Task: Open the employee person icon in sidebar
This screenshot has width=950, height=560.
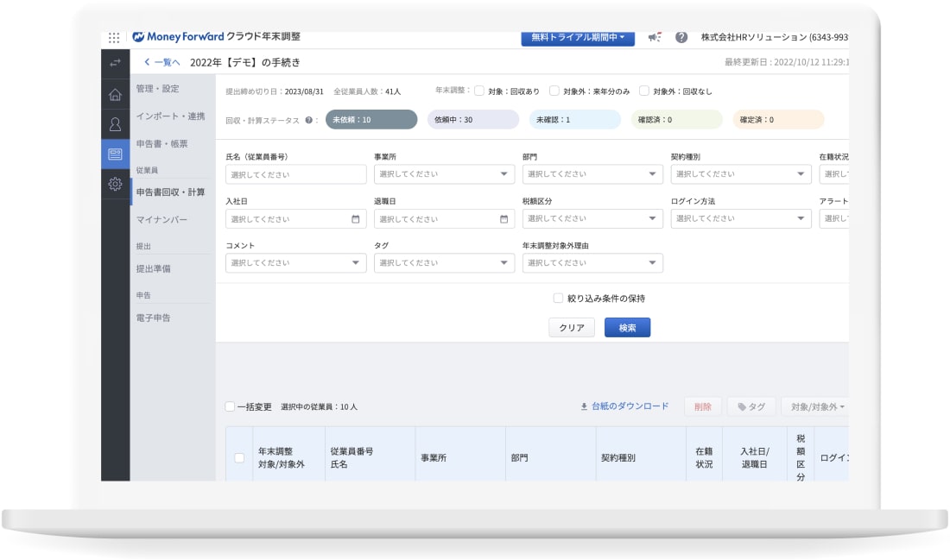Action: click(x=115, y=125)
